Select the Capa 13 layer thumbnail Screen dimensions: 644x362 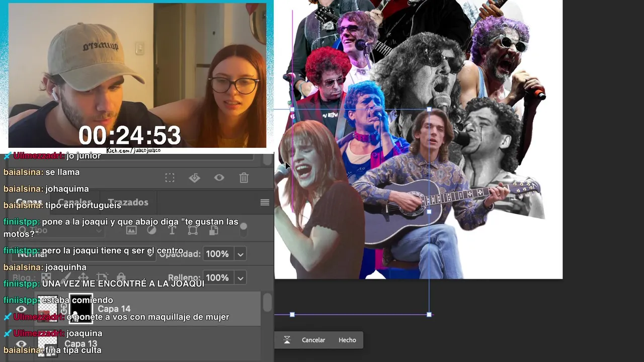pyautogui.click(x=48, y=345)
